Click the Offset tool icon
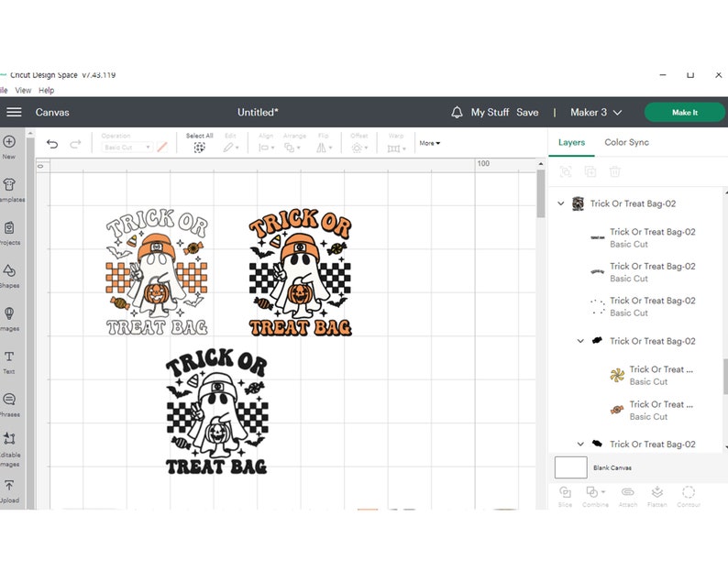The height and width of the screenshot is (582, 728). point(357,148)
